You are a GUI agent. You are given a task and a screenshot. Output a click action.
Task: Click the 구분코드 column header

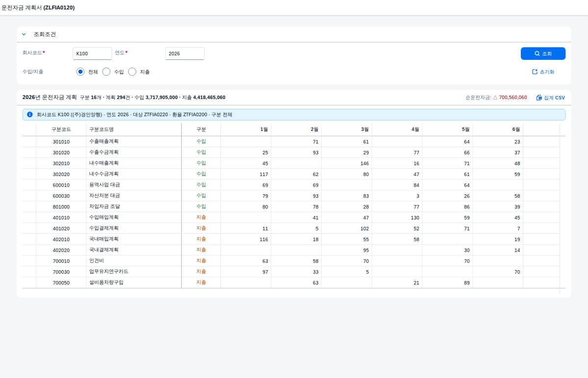tap(61, 129)
